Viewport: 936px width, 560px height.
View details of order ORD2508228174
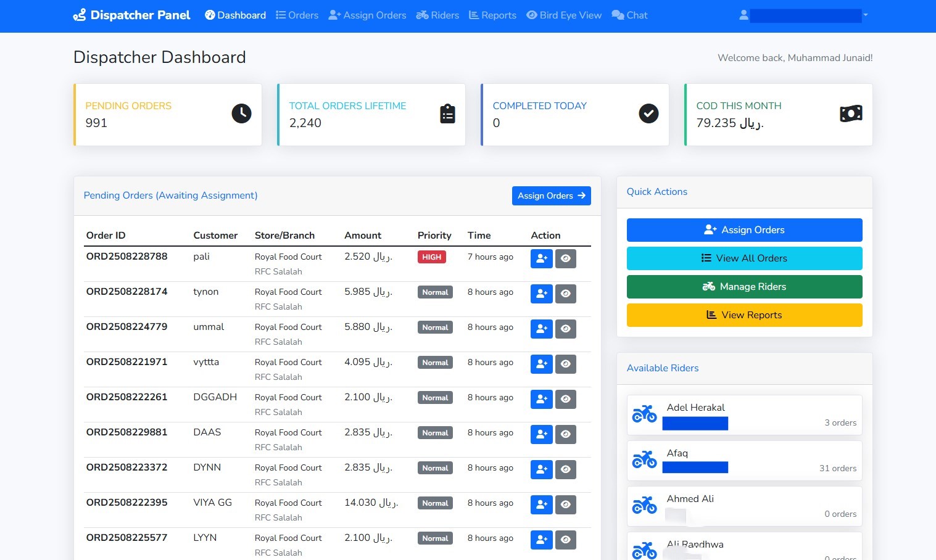point(566,294)
